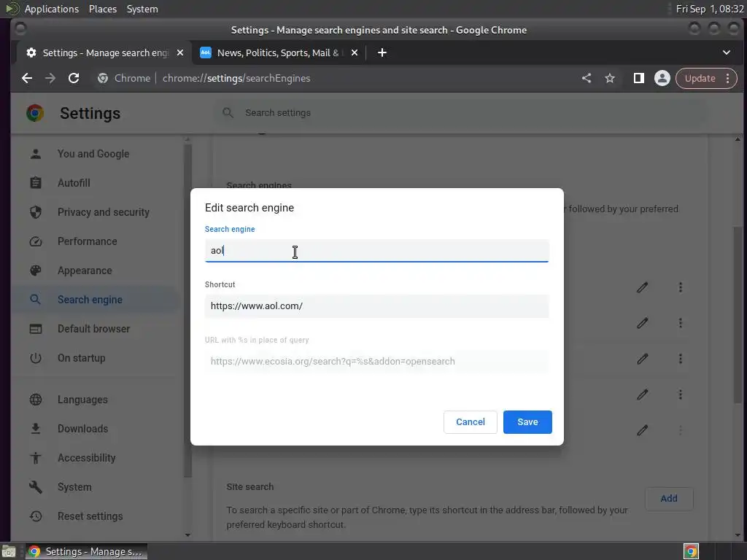The image size is (747, 560).
Task: Open You and Google settings
Action: pos(93,154)
